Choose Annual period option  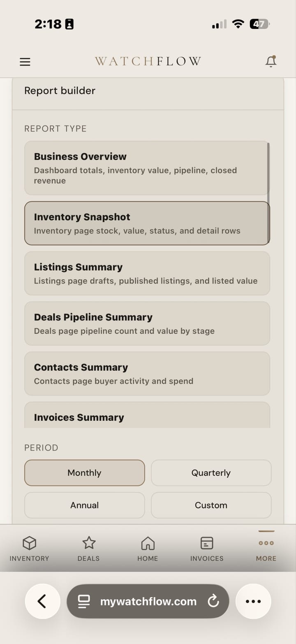(85, 505)
